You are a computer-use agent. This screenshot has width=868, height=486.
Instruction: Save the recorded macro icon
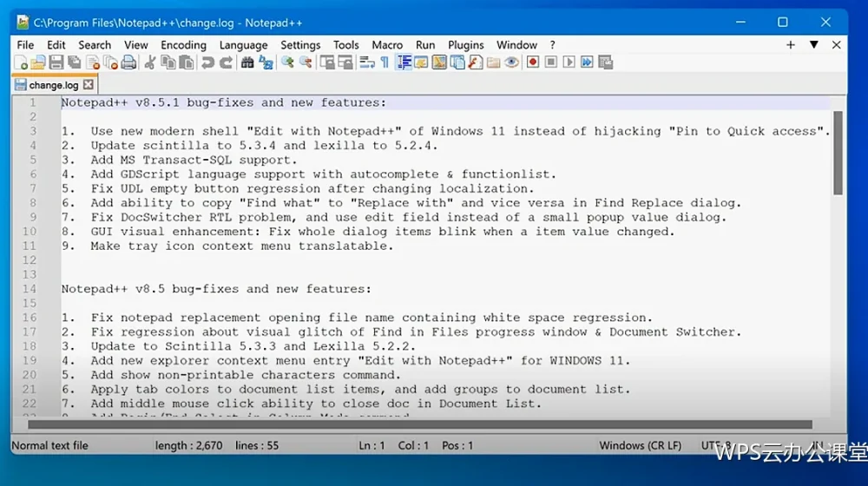tap(606, 62)
